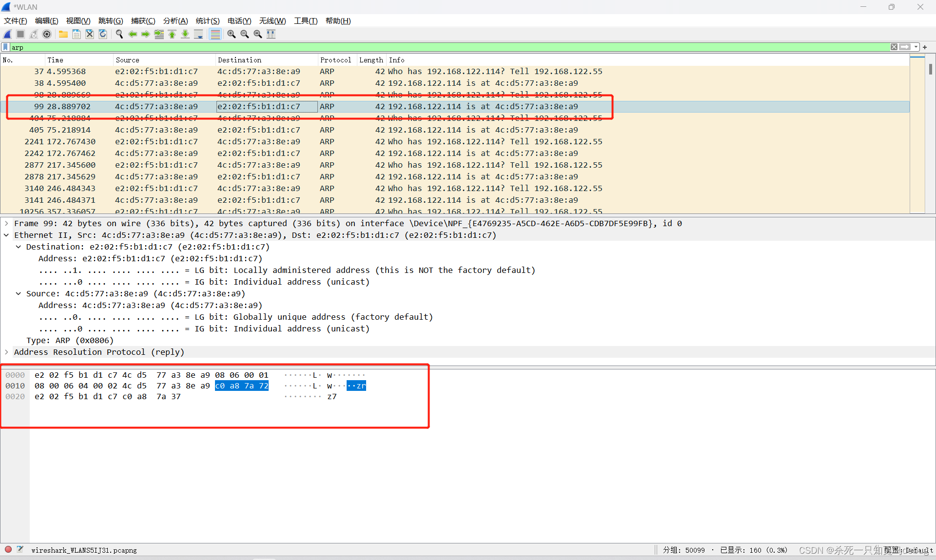Open the display filter bookmark menu
This screenshot has width=936, height=560.
(x=5, y=47)
